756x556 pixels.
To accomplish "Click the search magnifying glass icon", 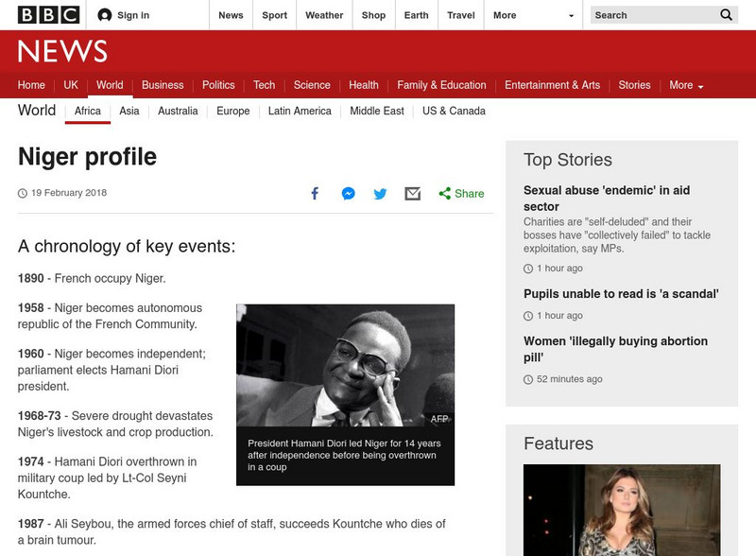I will tap(726, 15).
